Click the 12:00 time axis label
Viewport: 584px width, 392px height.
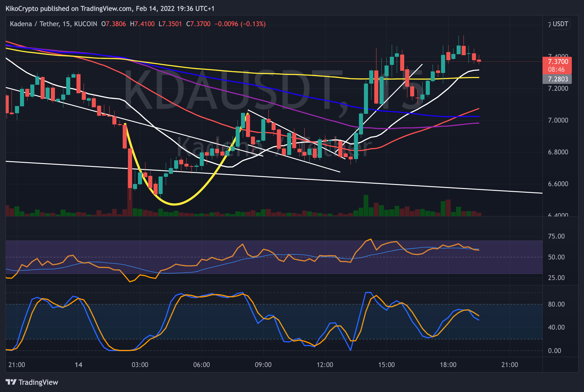pos(325,365)
